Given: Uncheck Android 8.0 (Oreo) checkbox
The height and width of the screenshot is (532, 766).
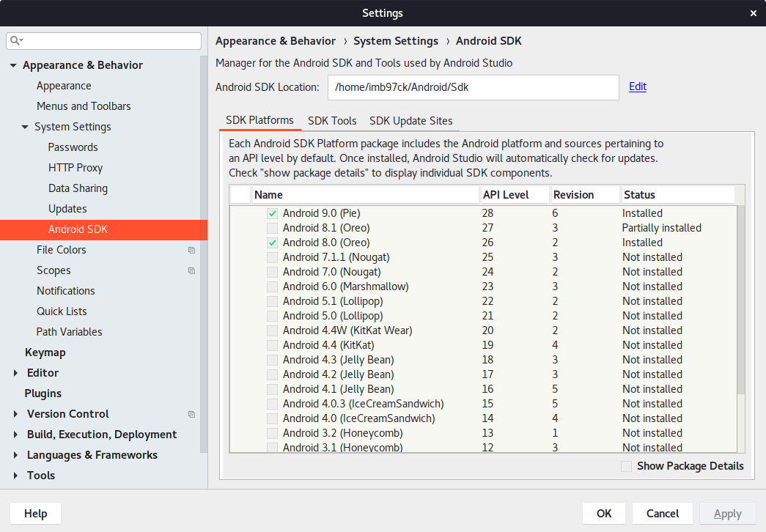Looking at the screenshot, I should click(273, 243).
